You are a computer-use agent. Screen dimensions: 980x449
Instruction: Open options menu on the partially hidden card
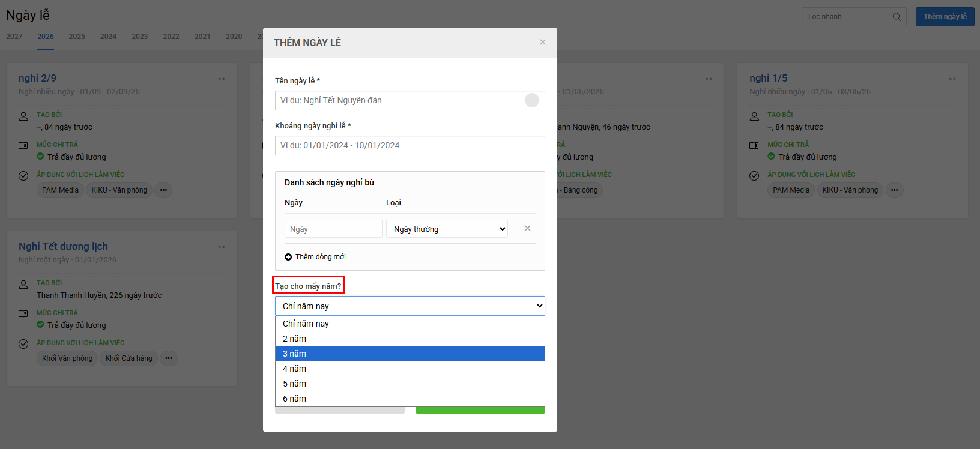click(x=709, y=79)
